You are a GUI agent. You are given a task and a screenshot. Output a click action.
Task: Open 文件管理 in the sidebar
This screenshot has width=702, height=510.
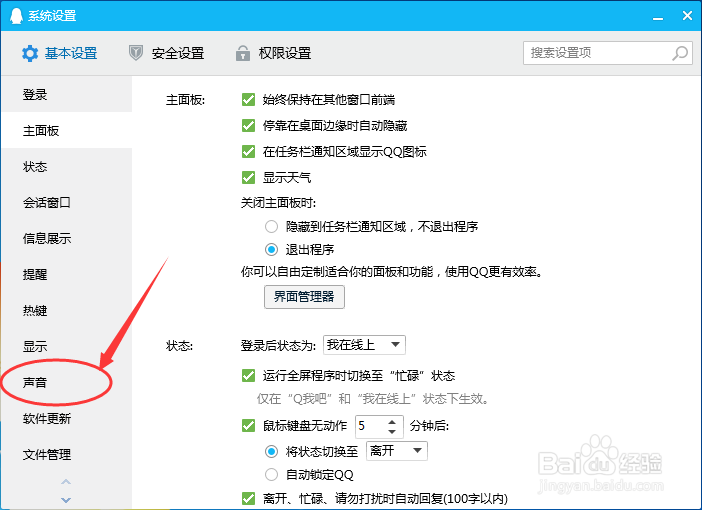click(x=67, y=454)
